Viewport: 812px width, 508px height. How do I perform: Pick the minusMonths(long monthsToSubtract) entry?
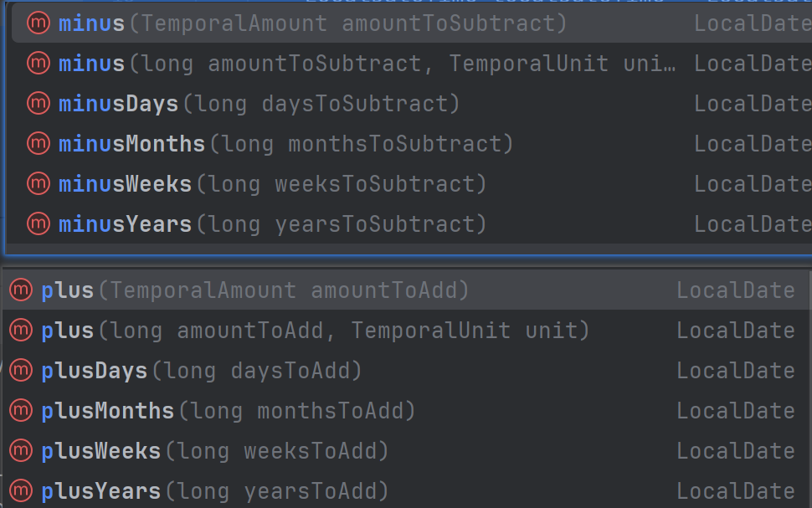click(285, 144)
